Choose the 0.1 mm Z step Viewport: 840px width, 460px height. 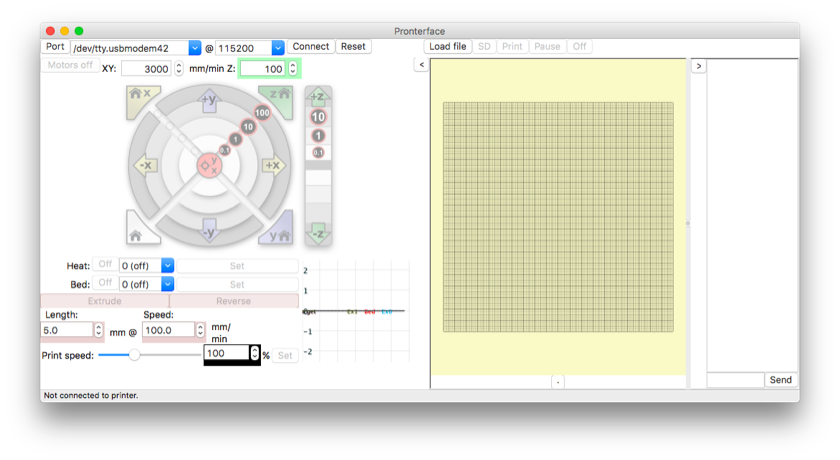pyautogui.click(x=318, y=153)
